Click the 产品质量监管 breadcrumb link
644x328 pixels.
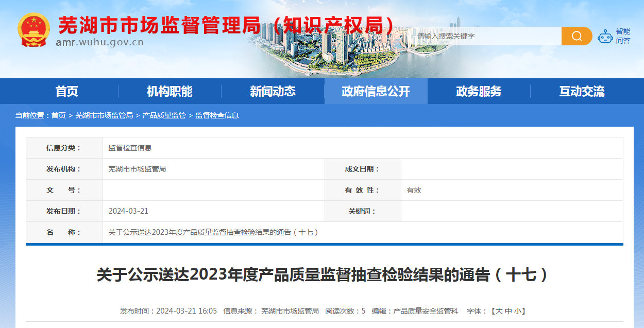click(164, 115)
